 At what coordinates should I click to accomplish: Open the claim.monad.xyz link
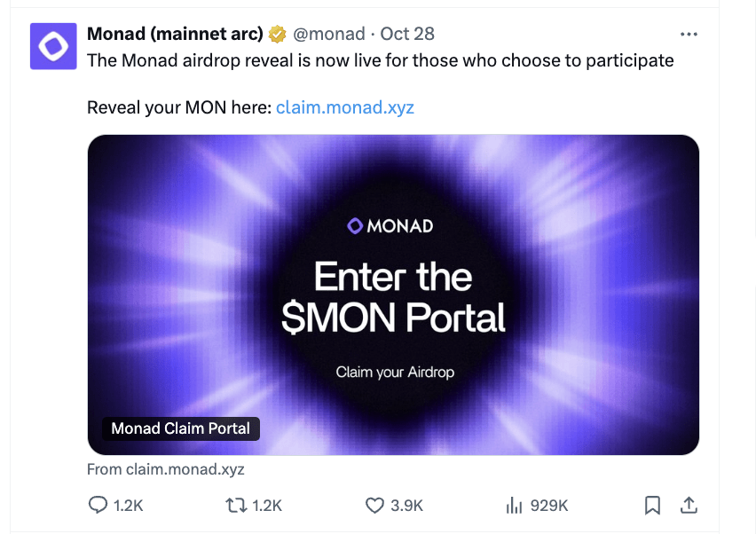tap(344, 106)
